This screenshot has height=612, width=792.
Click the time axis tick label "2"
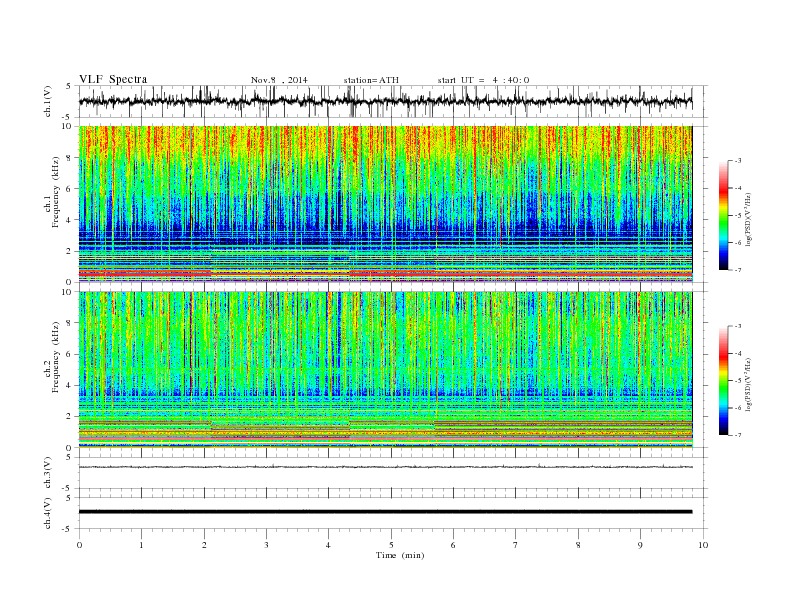coord(204,545)
